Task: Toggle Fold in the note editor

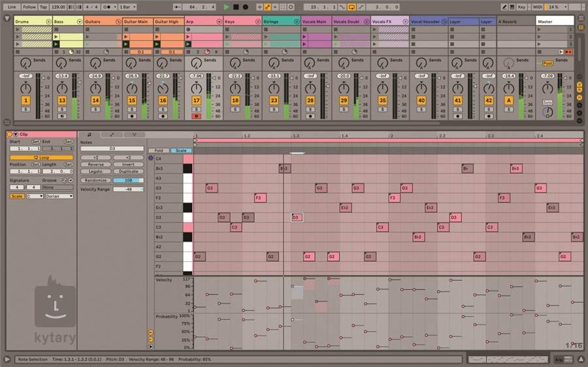Action: pyautogui.click(x=159, y=150)
